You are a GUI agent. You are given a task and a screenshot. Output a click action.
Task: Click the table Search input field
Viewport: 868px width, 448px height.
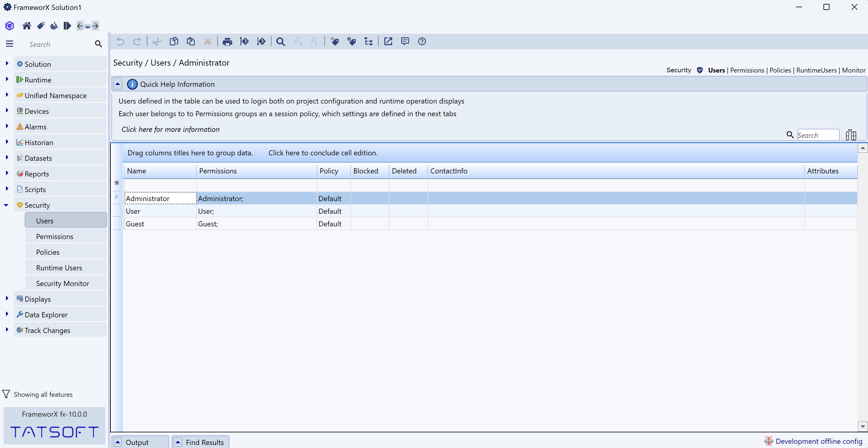[818, 135]
